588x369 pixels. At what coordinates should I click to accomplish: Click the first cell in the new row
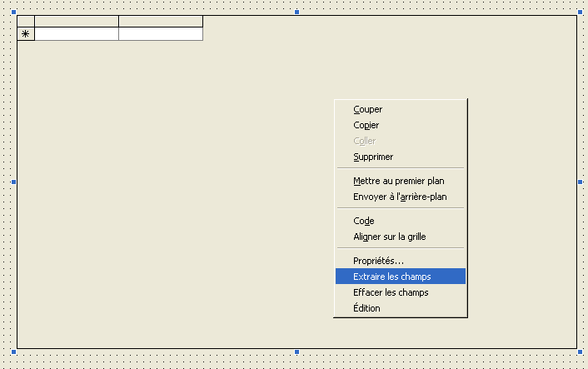pos(77,34)
